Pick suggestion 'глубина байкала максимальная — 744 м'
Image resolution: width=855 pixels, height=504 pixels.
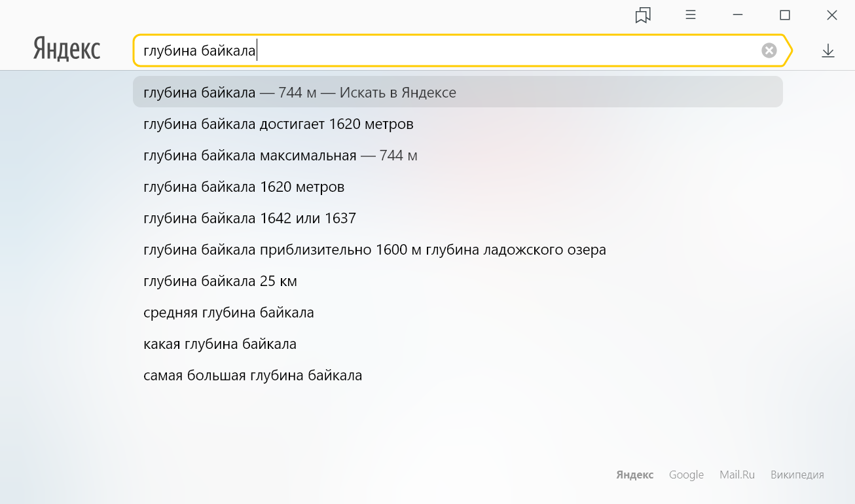coord(458,155)
